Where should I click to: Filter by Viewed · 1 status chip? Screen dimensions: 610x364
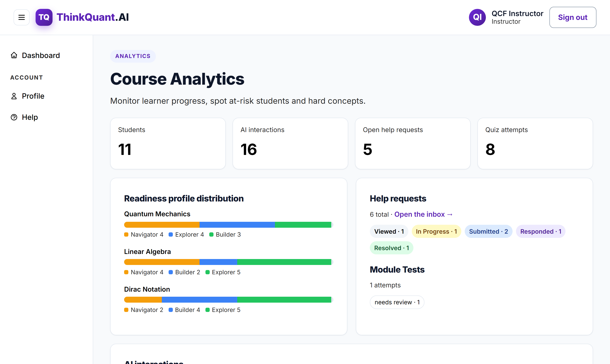tap(389, 231)
